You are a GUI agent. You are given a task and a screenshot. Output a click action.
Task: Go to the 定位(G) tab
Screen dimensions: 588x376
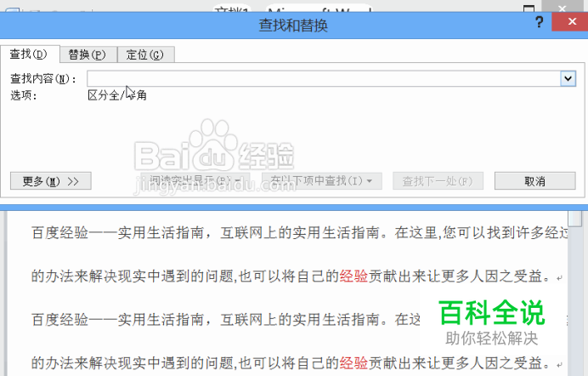click(145, 54)
